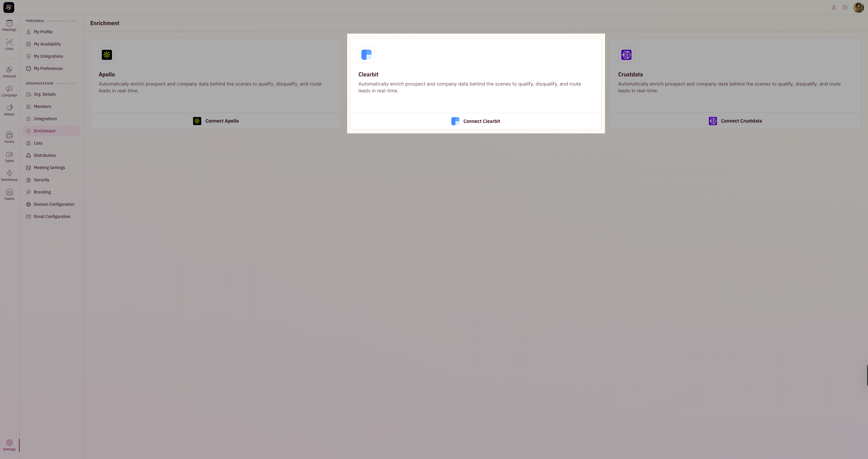
Task: Click the add-user icon in the top bar
Action: (834, 7)
